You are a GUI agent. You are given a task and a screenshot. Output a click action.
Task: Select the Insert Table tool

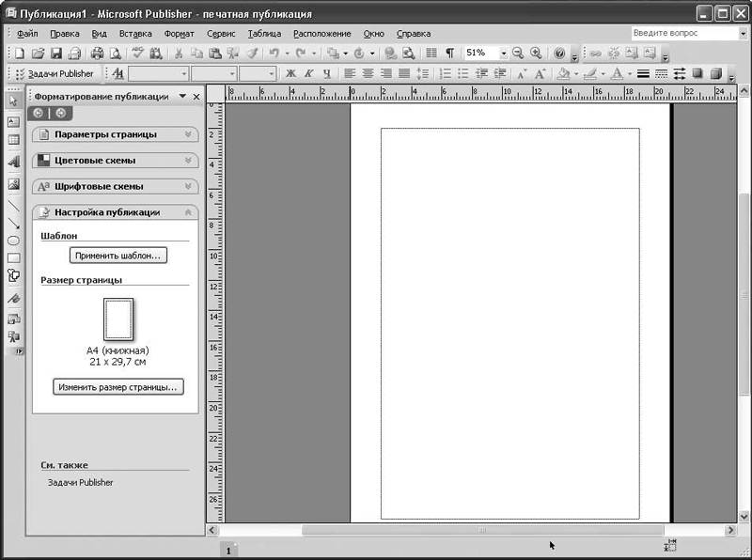pos(13,140)
